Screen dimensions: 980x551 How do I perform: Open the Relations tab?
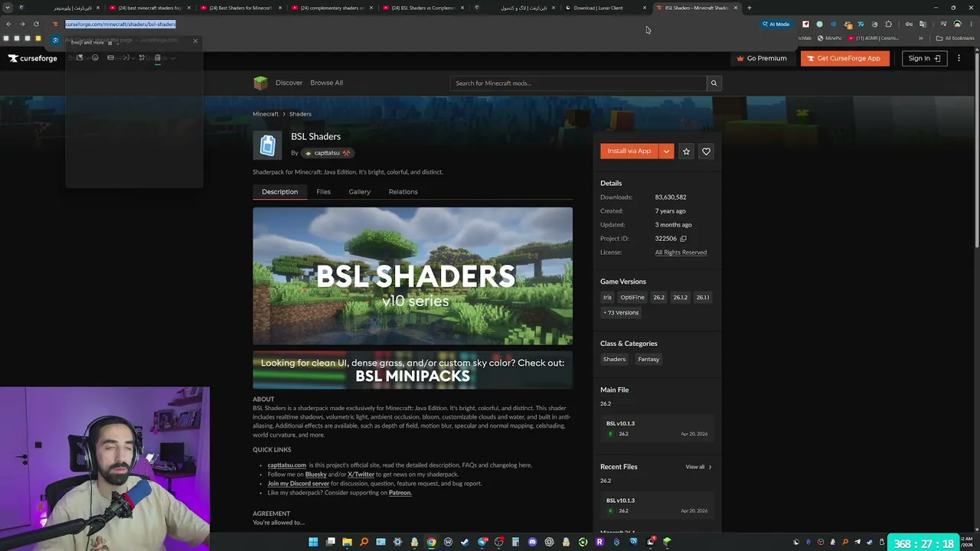[x=403, y=192]
